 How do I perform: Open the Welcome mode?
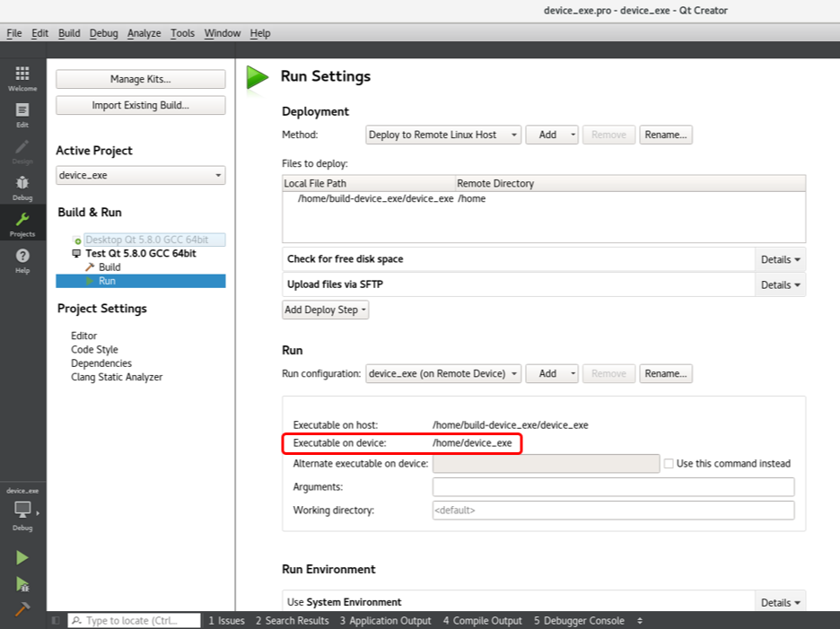(22, 78)
